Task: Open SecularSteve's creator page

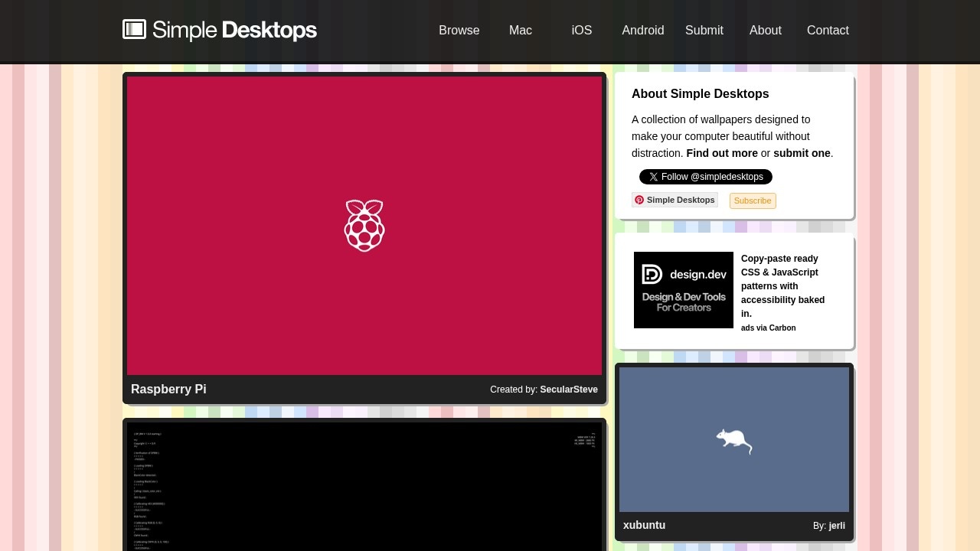Action: tap(569, 390)
